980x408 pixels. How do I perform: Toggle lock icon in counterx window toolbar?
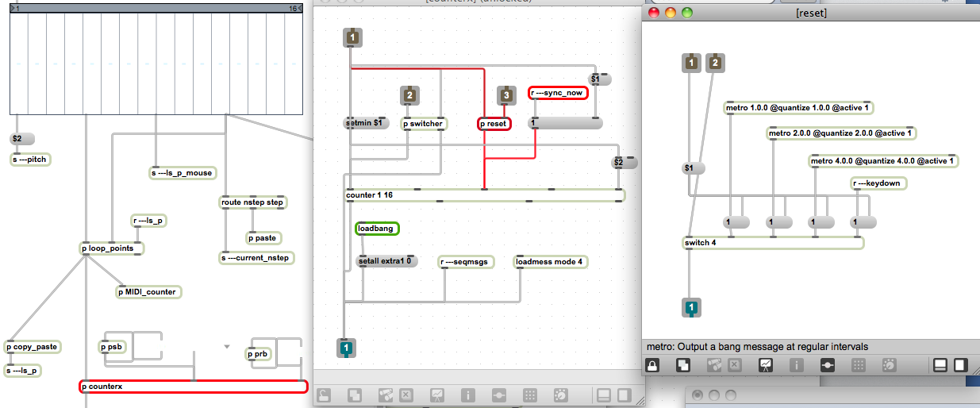point(325,394)
